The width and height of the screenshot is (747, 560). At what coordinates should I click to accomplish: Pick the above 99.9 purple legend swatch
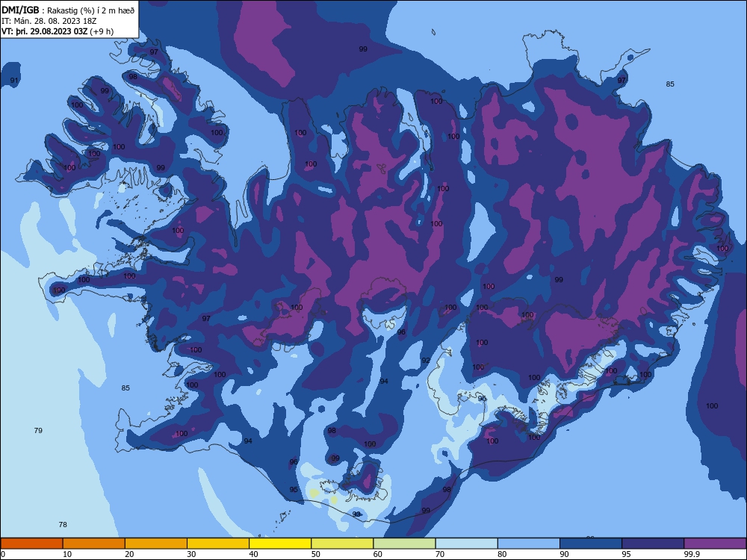pos(715,544)
